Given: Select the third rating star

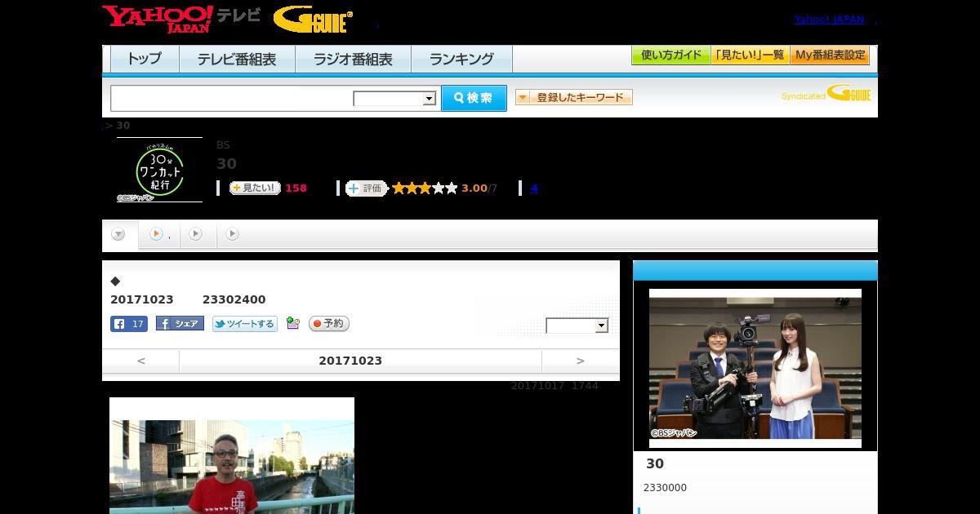Looking at the screenshot, I should click(x=425, y=188).
